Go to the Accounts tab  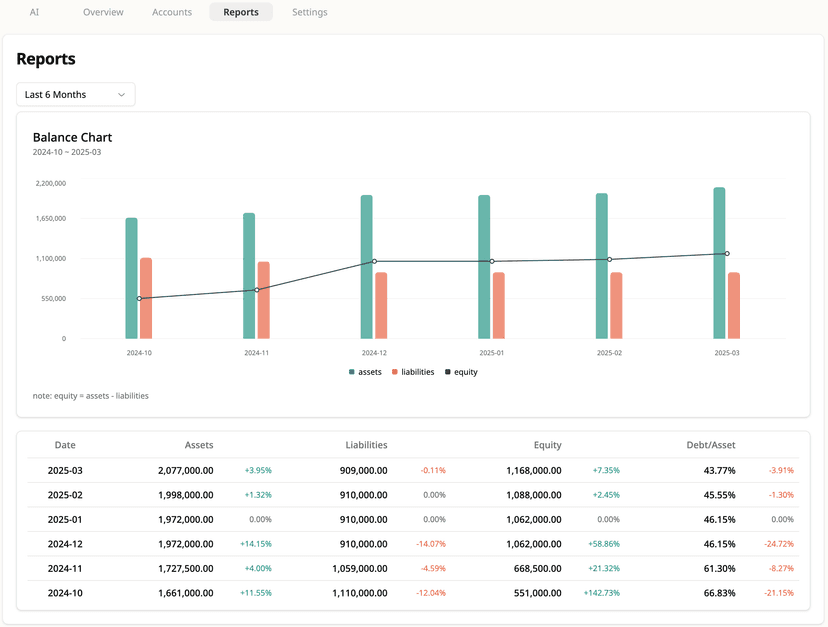(172, 12)
